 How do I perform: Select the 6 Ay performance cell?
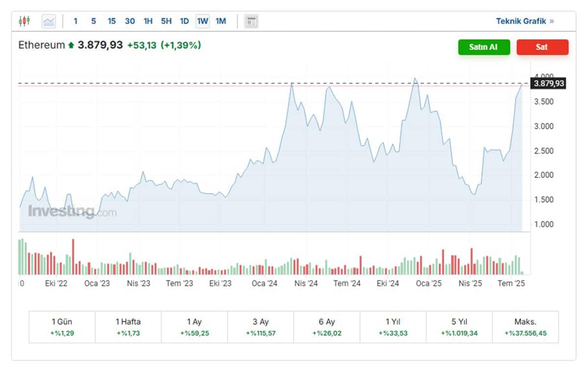pos(326,327)
